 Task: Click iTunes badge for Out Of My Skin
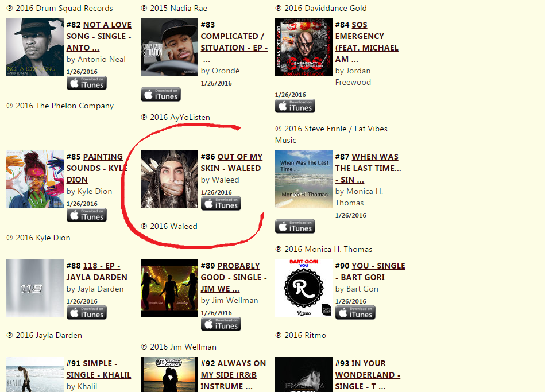click(221, 204)
